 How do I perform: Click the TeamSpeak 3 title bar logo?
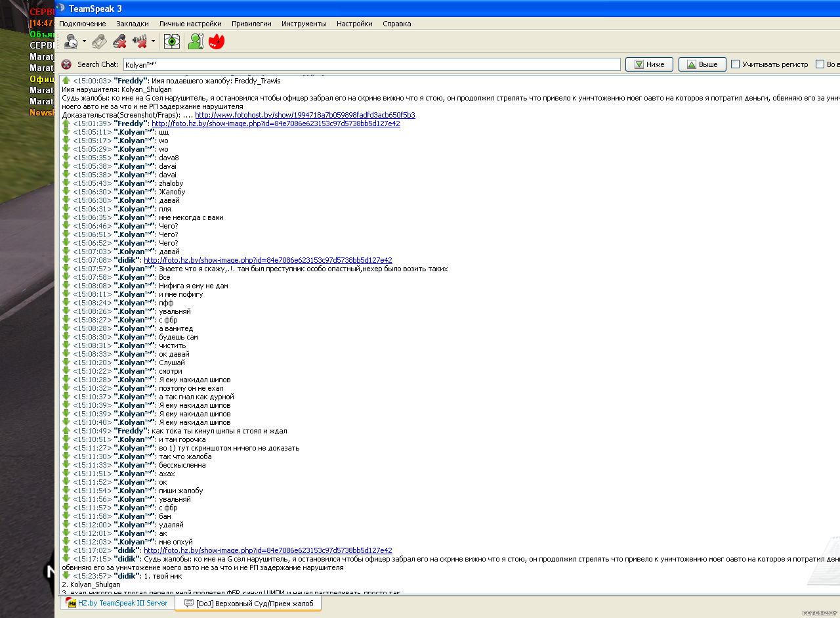point(61,9)
